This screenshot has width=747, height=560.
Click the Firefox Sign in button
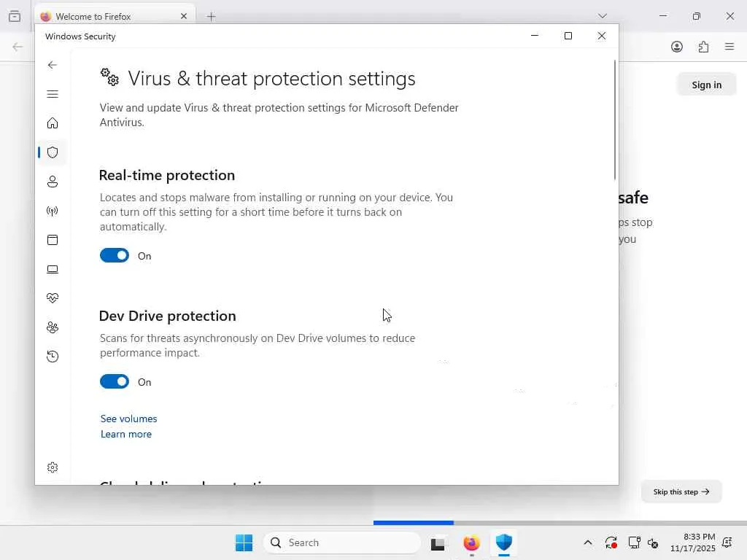coord(706,85)
